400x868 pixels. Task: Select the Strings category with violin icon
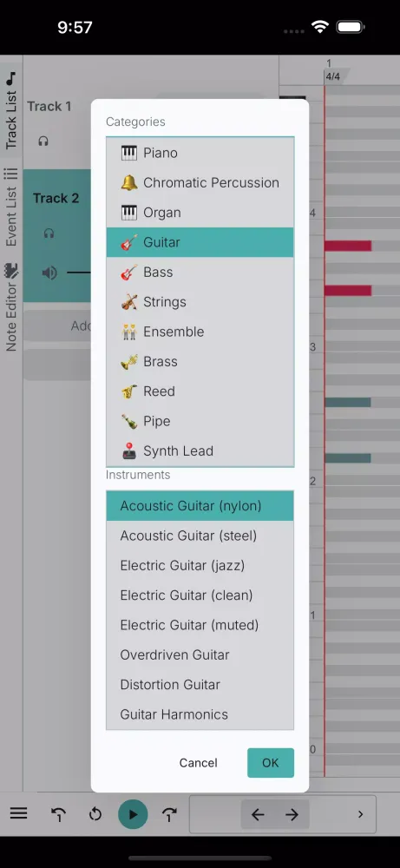point(200,302)
